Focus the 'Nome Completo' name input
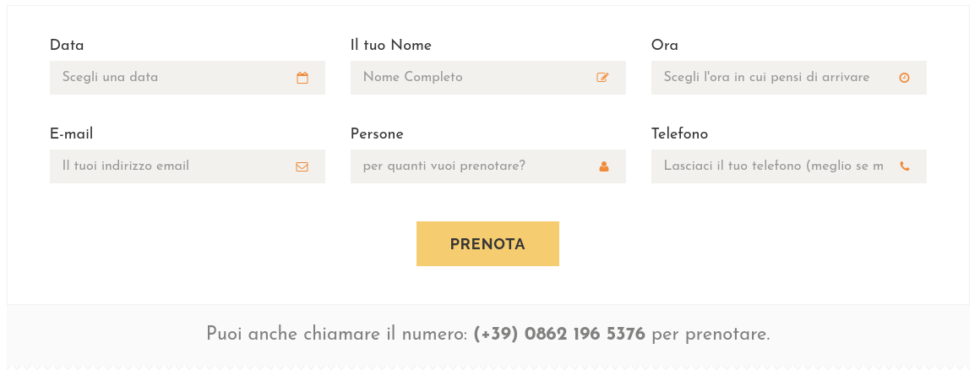This screenshot has height=376, width=980. pos(488,78)
